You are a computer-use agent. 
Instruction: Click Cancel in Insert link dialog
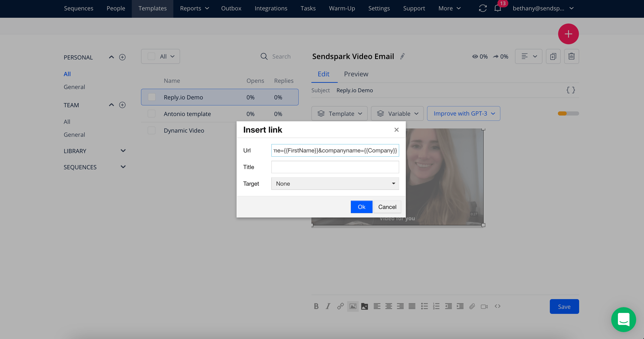(387, 207)
